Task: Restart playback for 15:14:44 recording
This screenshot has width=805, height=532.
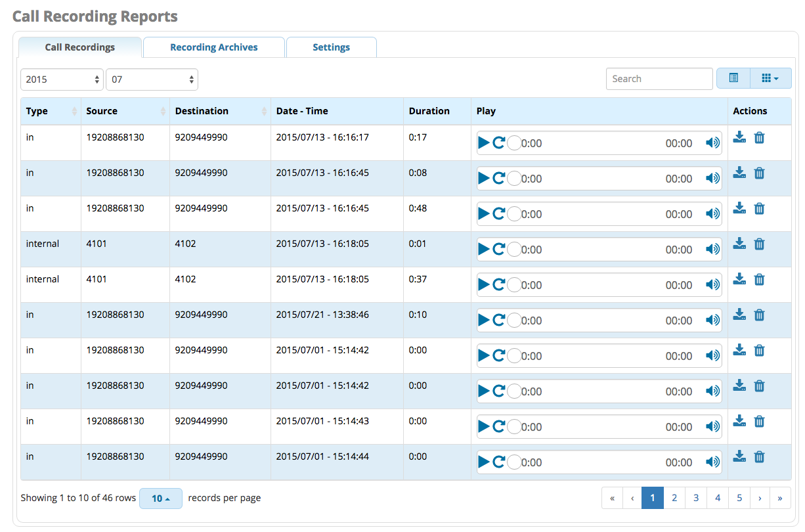Action: coord(499,462)
